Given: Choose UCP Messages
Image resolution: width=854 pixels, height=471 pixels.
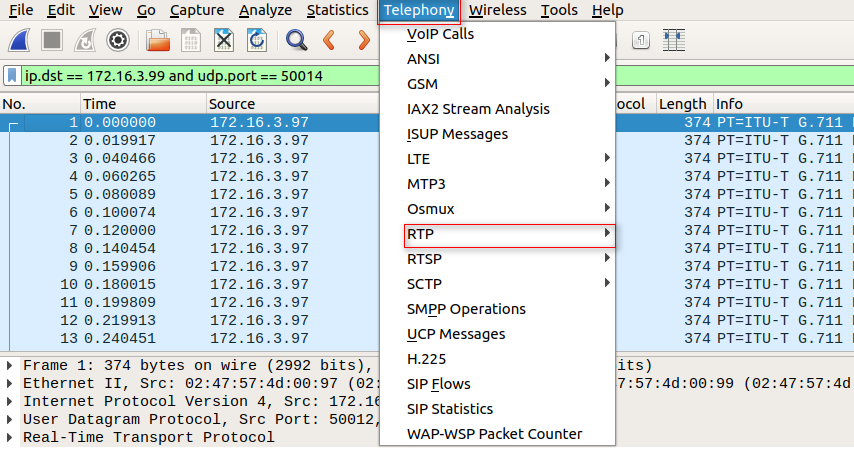Looking at the screenshot, I should point(497,334).
